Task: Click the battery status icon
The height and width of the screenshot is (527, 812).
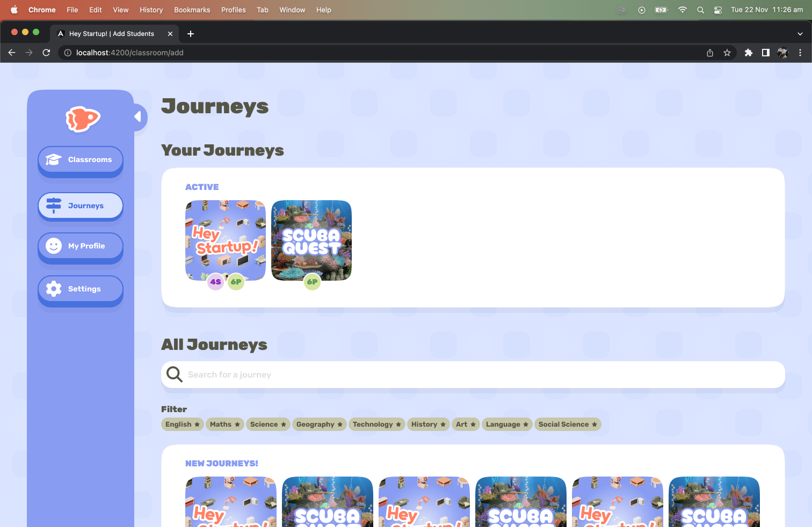Action: (661, 10)
